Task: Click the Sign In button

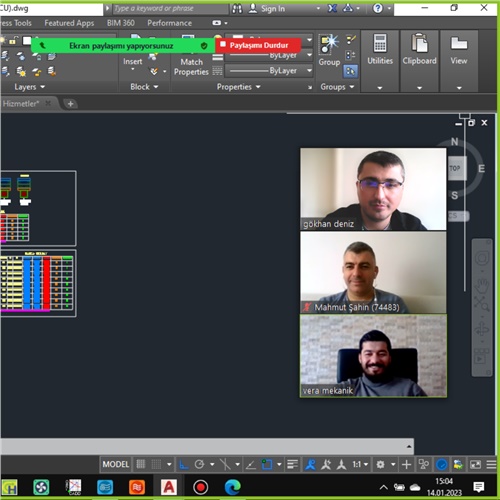Action: coord(267,9)
